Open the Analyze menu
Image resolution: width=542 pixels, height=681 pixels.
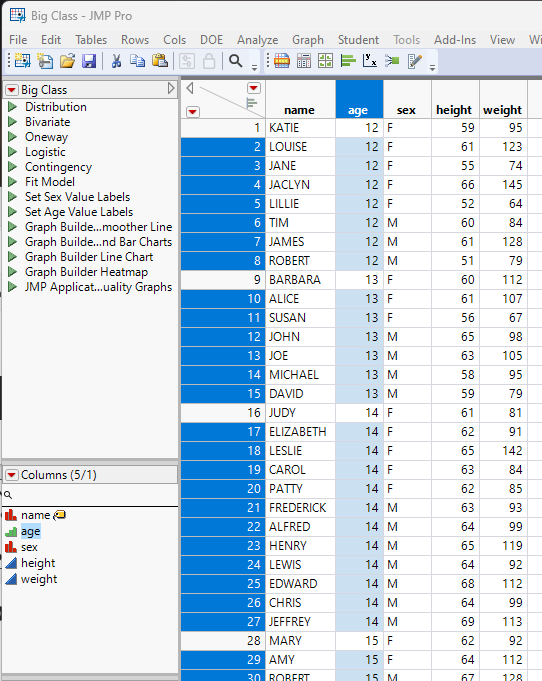point(258,40)
